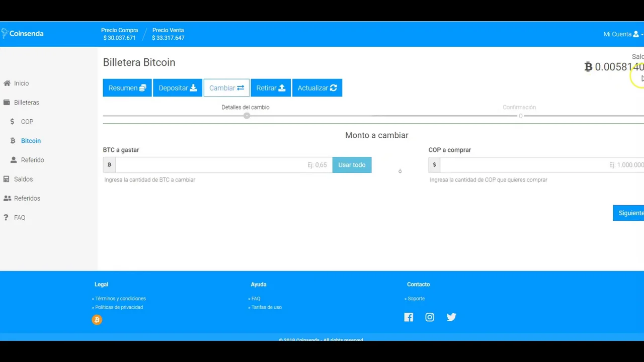Click the Billeteras wallet icon
644x362 pixels.
click(7, 103)
